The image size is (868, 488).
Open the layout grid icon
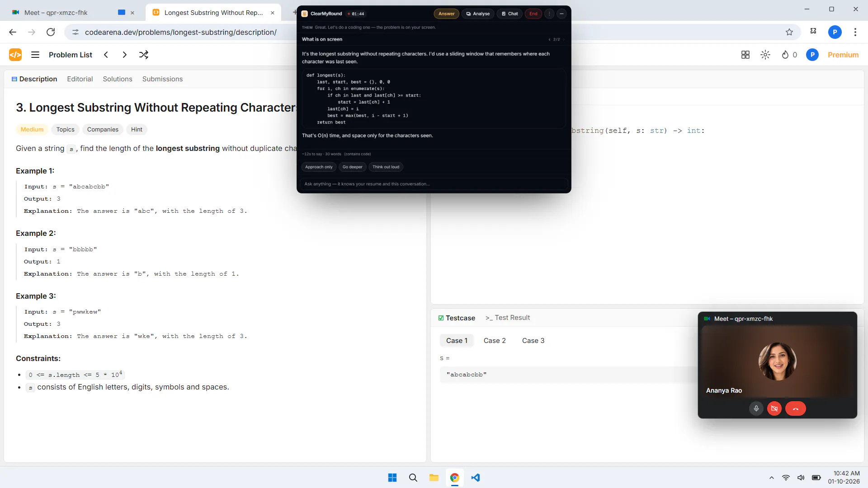click(x=745, y=55)
